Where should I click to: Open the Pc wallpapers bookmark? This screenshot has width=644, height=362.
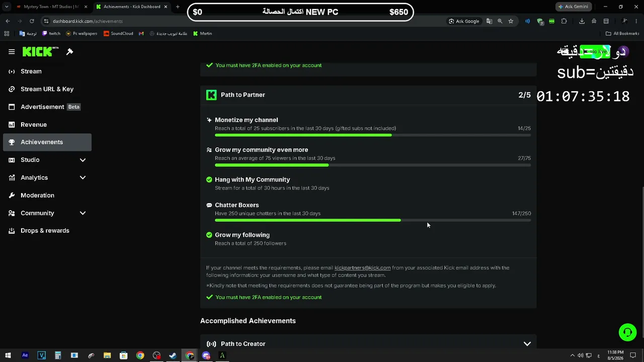pos(82,34)
